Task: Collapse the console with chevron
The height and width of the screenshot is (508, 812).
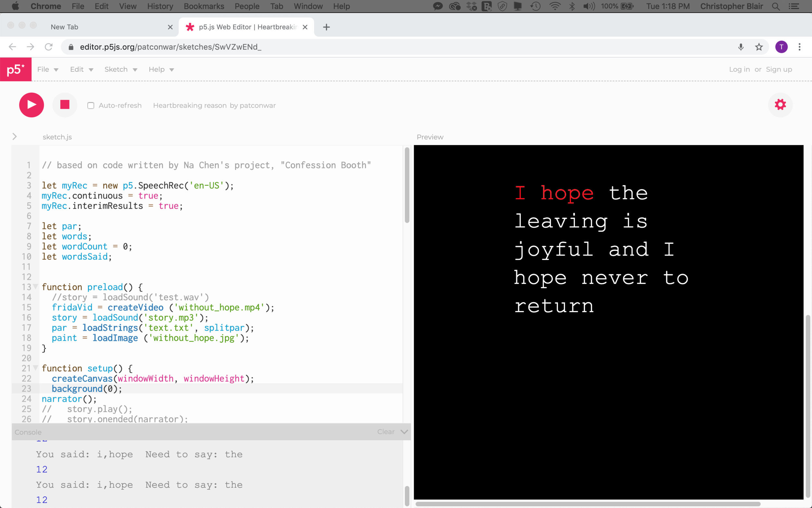Action: coord(404,432)
